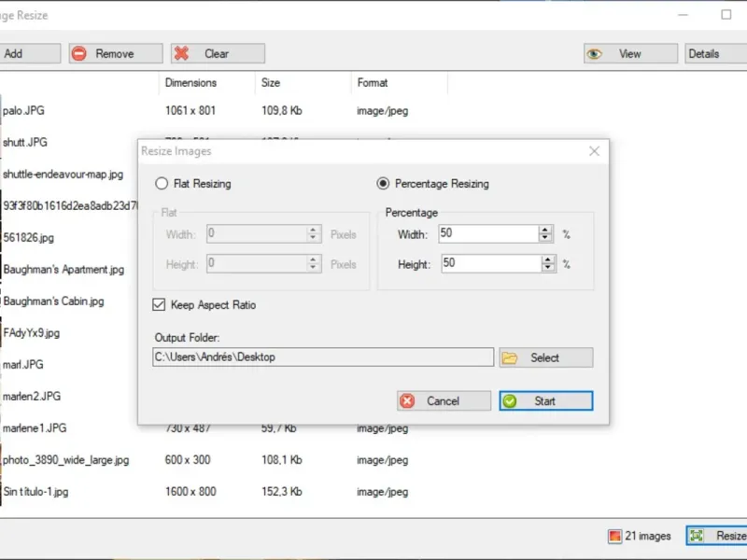Viewport: 747px width, 560px height.
Task: Click the Start button
Action: pos(546,401)
